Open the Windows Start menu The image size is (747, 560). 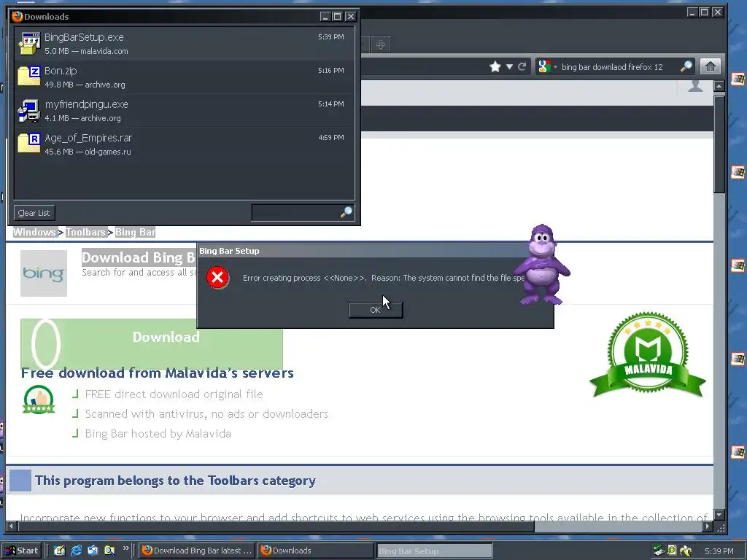[x=21, y=551]
